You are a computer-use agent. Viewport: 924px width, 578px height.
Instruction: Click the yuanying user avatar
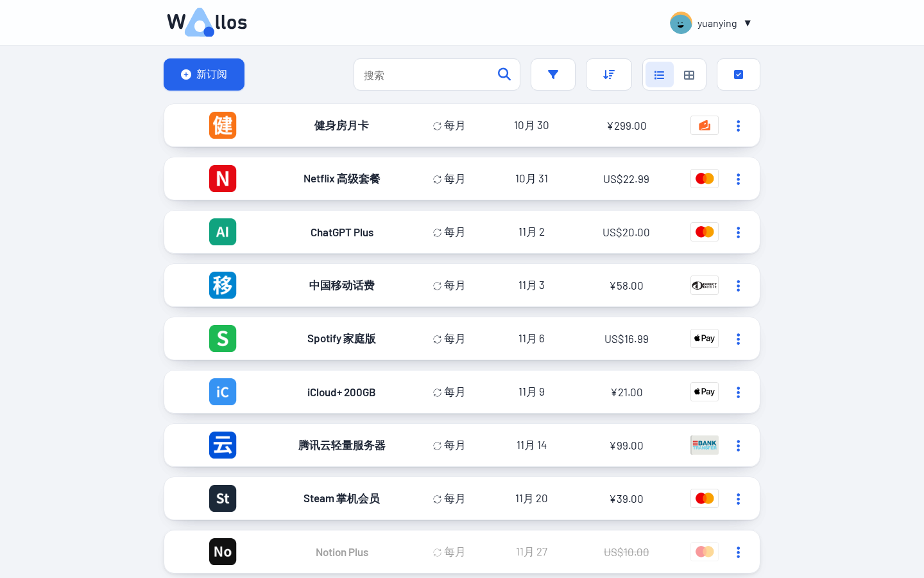pos(681,23)
